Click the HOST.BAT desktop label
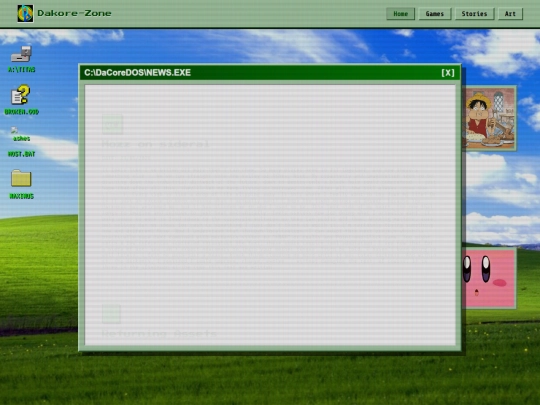Screen dimensions: 540x405 point(21,154)
